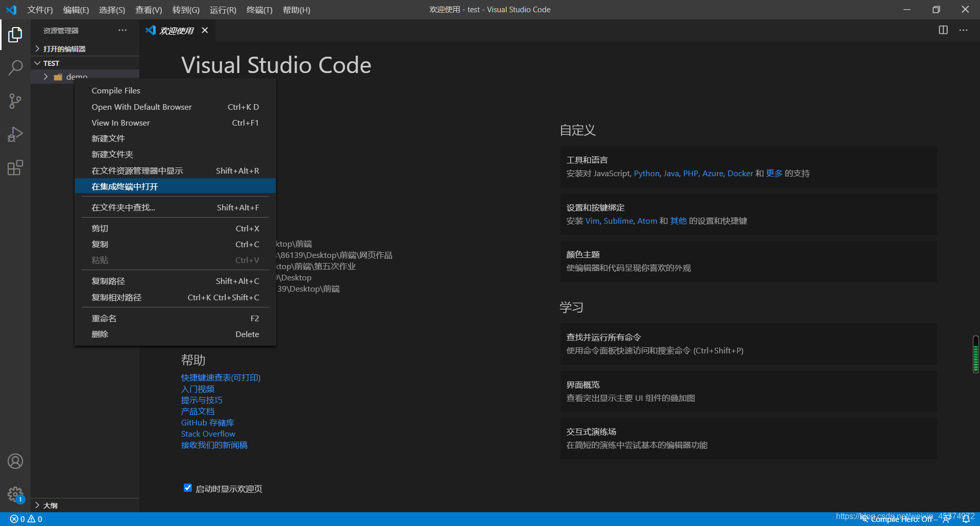Click Docker link under 工具和语言
The image size is (980, 526).
(x=740, y=173)
